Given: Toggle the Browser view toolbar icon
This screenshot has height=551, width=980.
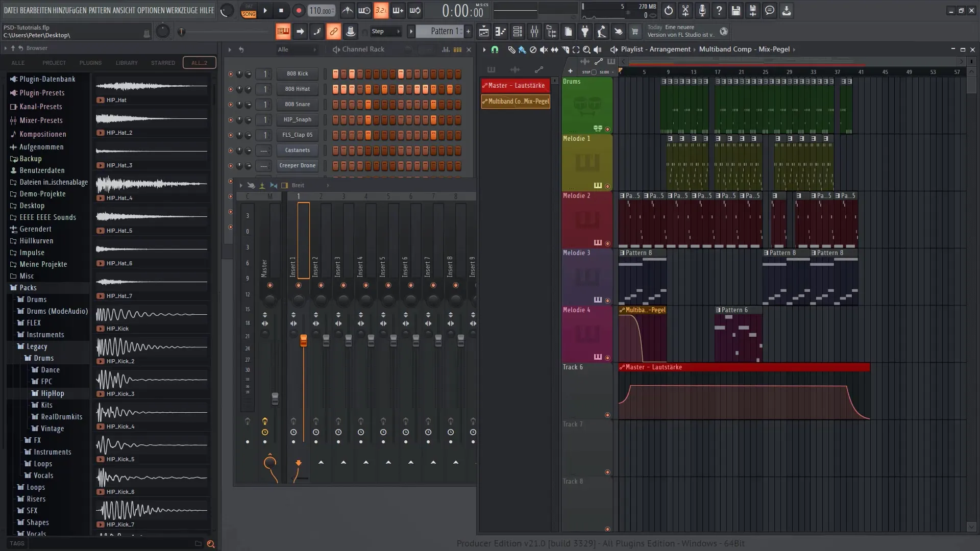Looking at the screenshot, I should pos(551,32).
